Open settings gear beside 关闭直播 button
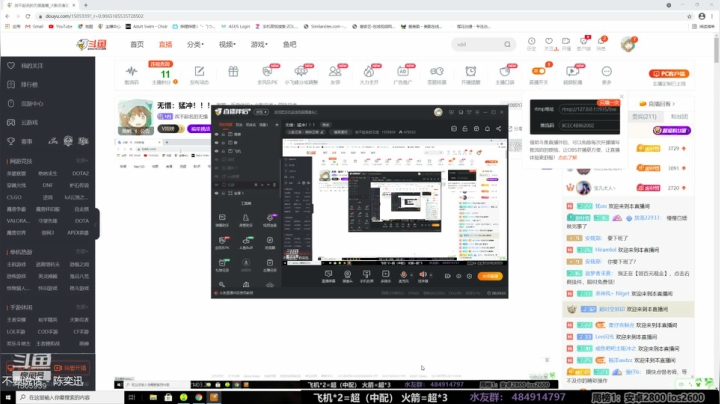Viewport: 720px width, 404px height. [x=469, y=276]
